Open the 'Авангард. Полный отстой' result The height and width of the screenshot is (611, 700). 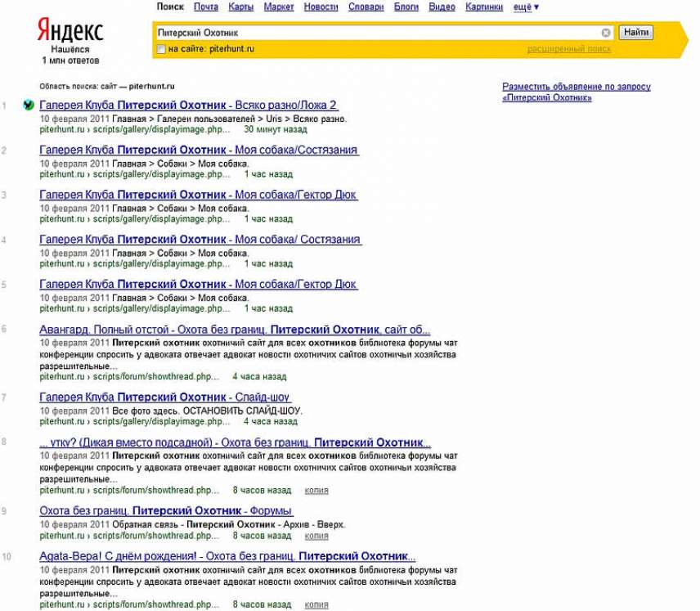(x=235, y=330)
